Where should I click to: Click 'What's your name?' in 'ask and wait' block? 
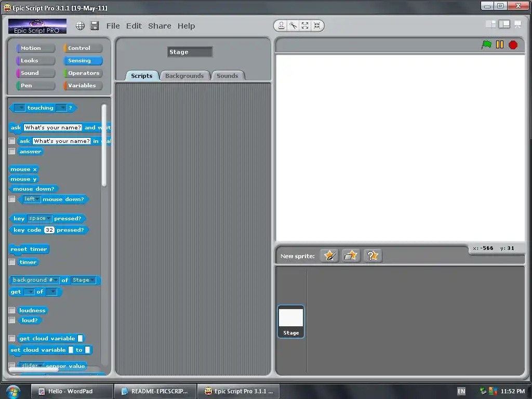click(52, 128)
